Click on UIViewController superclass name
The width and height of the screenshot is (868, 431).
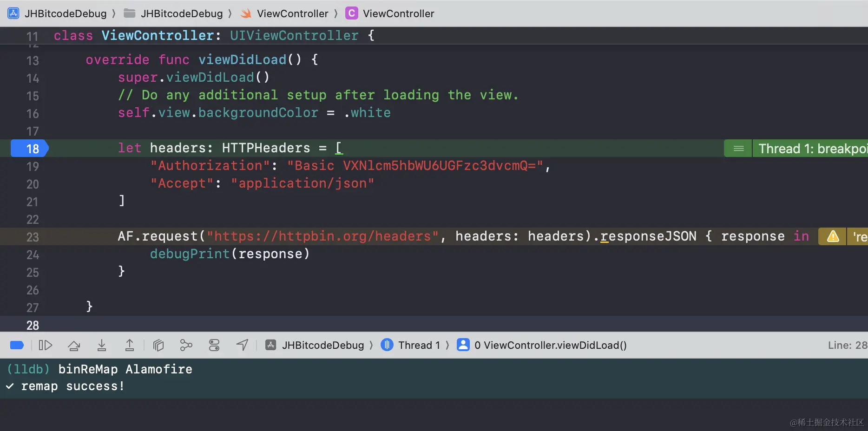294,35
